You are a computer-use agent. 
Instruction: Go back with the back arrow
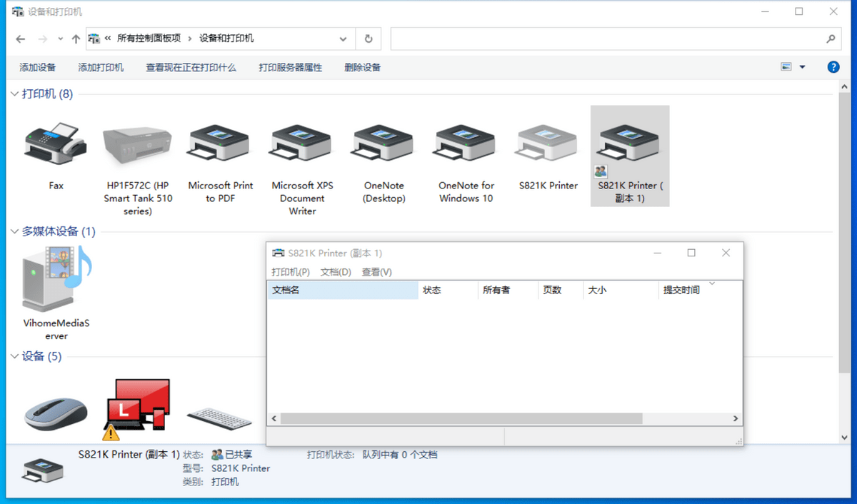click(21, 39)
